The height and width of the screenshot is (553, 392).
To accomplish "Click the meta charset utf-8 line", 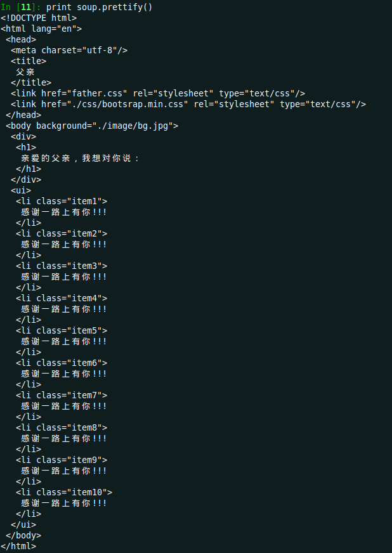I will pos(69,50).
